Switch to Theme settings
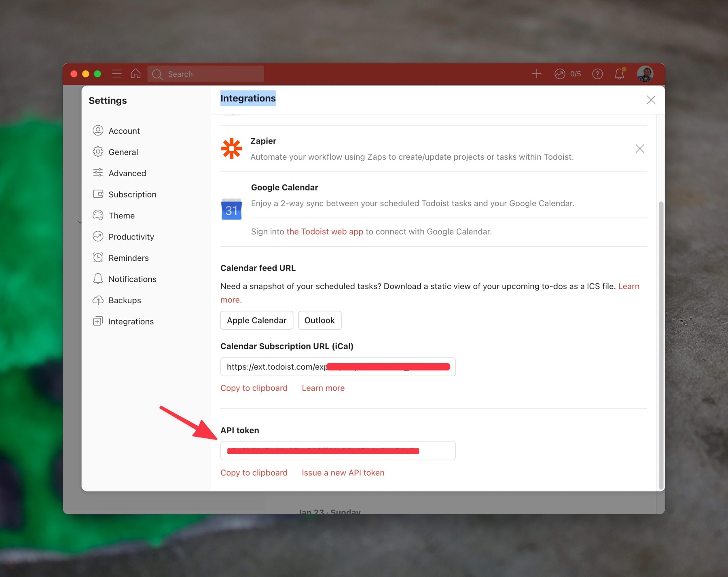The width and height of the screenshot is (728, 577). coord(121,216)
